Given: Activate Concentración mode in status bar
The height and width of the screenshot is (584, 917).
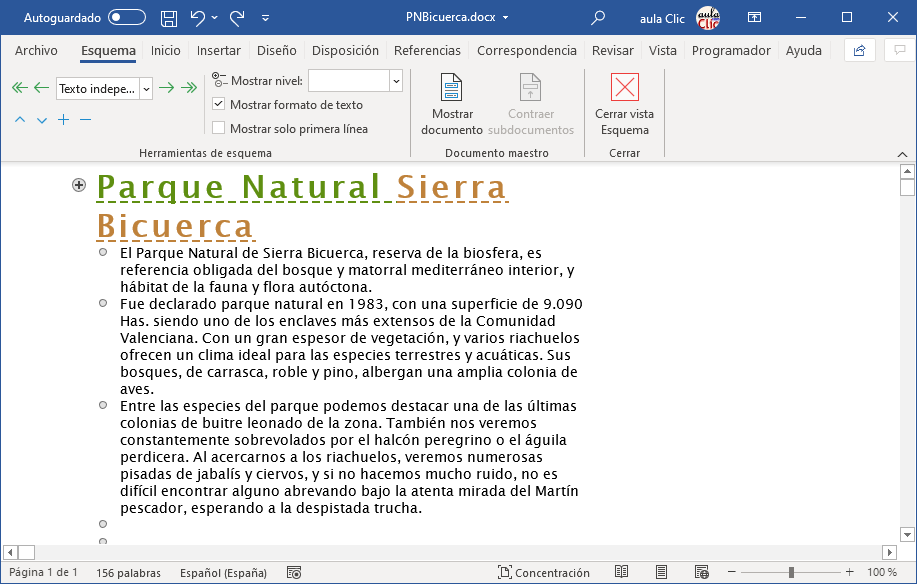Looking at the screenshot, I should (x=543, y=572).
